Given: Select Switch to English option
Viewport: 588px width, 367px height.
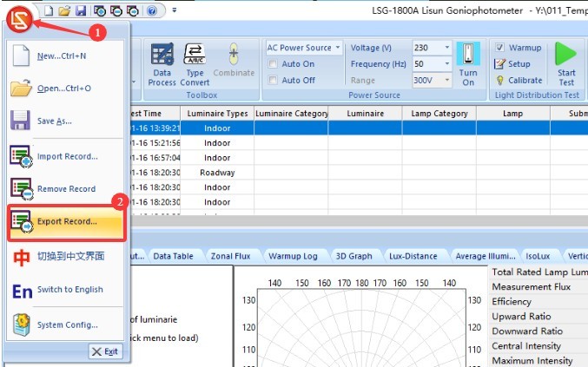Looking at the screenshot, I should pyautogui.click(x=65, y=290).
